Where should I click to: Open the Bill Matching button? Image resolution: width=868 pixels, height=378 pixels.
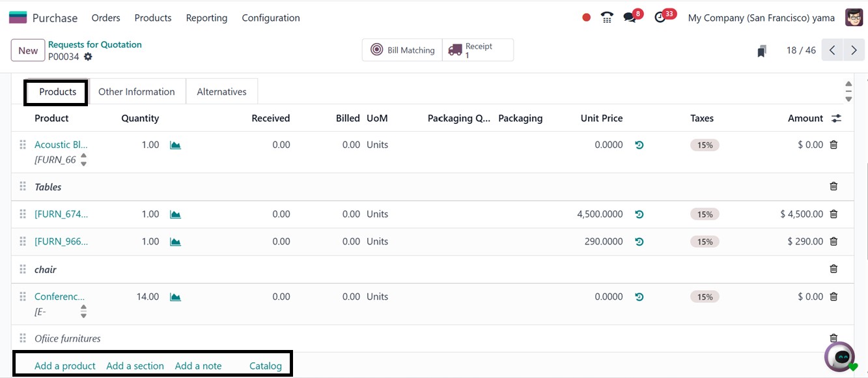click(x=402, y=50)
